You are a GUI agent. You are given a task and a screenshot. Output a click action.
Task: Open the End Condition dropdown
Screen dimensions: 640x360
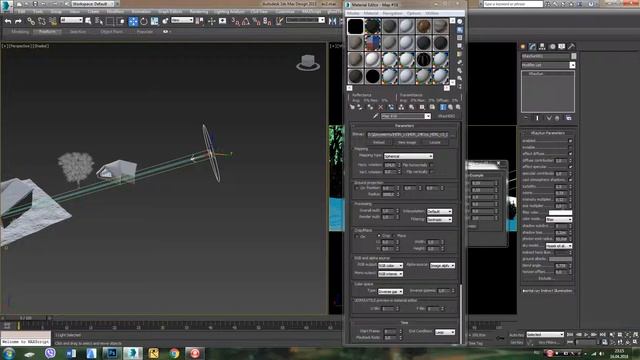tap(445, 332)
